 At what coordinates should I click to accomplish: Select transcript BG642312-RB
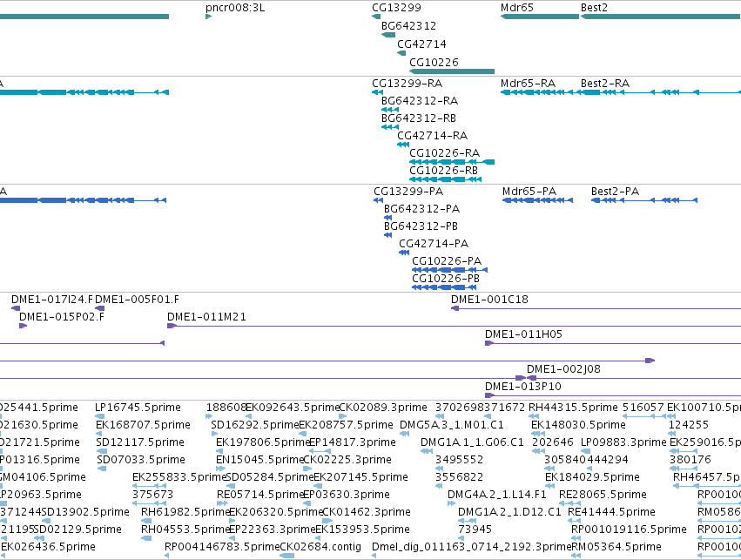pos(390,127)
